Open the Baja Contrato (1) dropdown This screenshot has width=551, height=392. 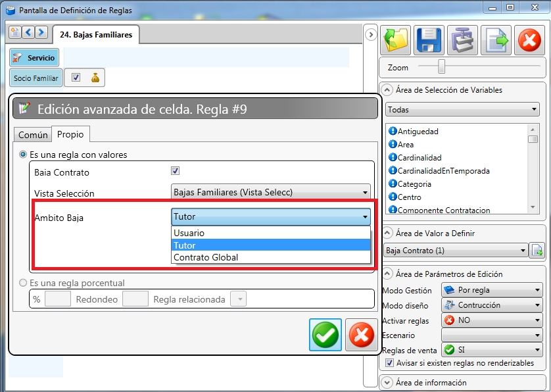coord(456,251)
